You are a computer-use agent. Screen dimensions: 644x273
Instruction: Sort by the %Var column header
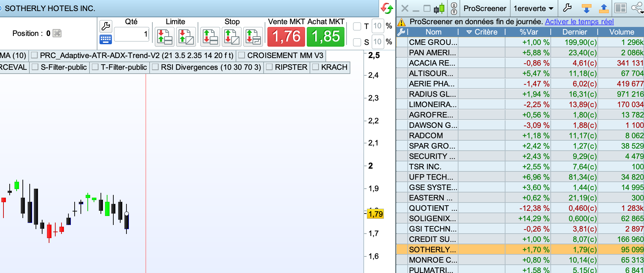click(x=529, y=32)
